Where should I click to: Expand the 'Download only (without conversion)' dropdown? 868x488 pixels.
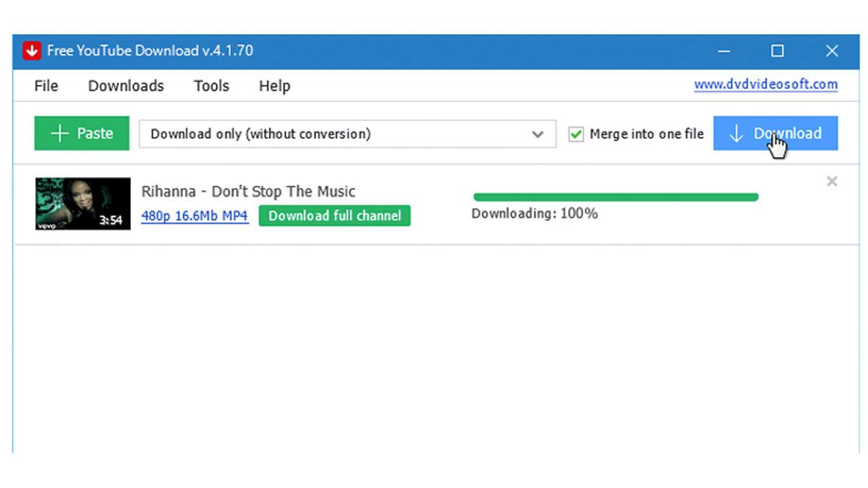537,134
